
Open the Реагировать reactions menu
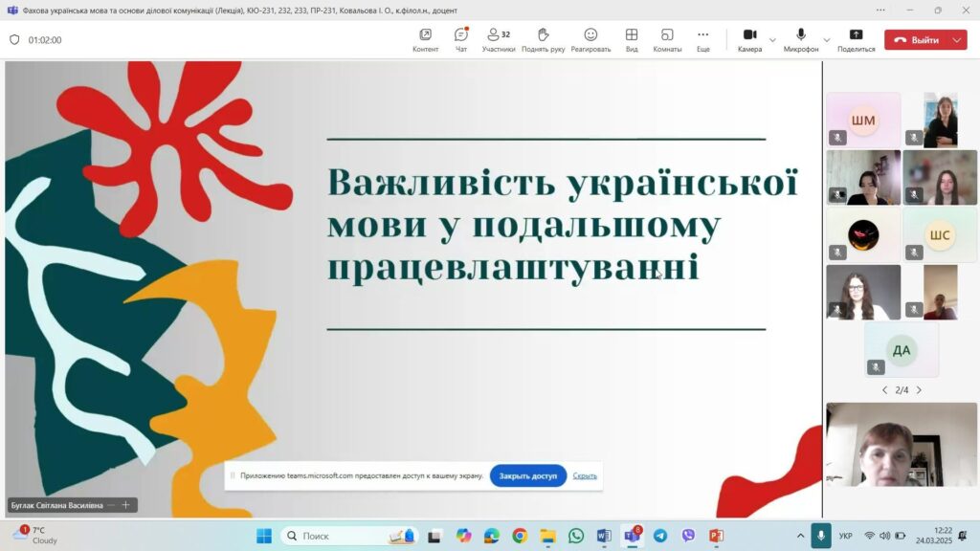point(590,39)
